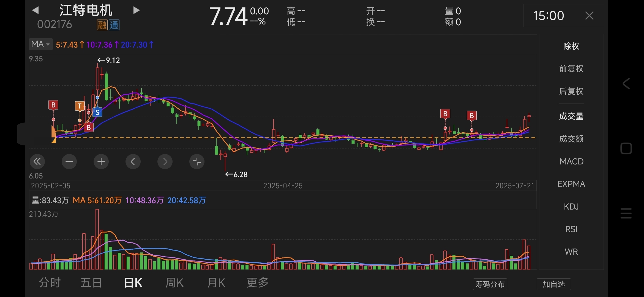The image size is (644, 297).
Task: Open 筹码分布 chip distribution
Action: pos(490,284)
